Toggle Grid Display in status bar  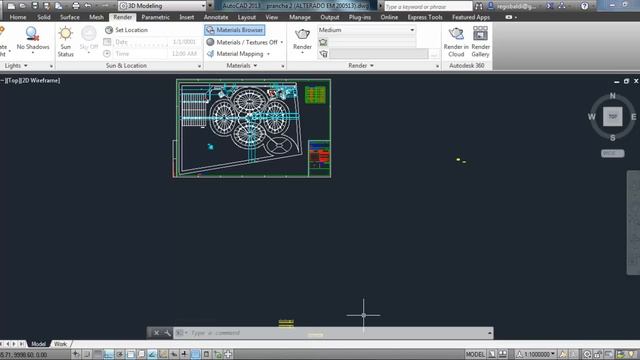point(98,354)
